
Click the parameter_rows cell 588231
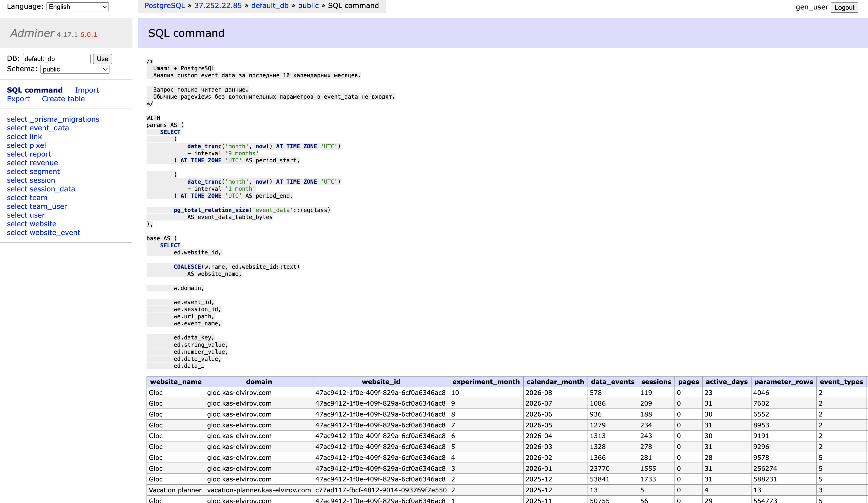pyautogui.click(x=784, y=479)
